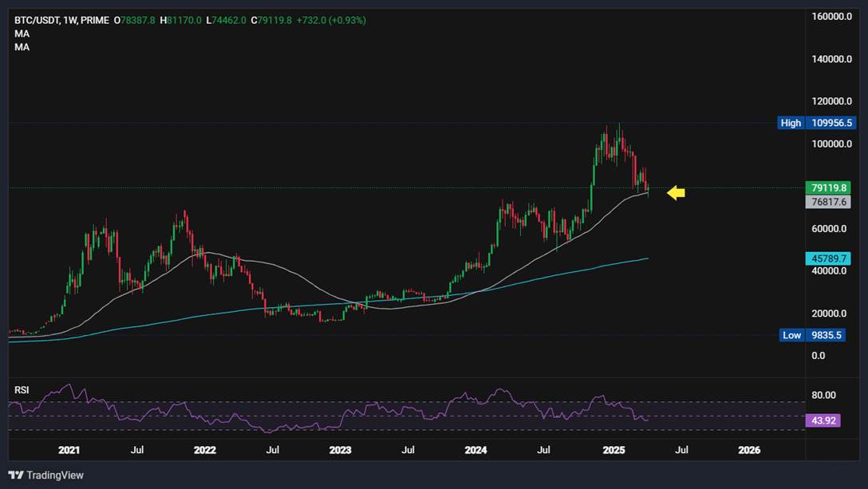Select the second MA indicator legend entry
The width and height of the screenshot is (868, 489).
[x=22, y=46]
